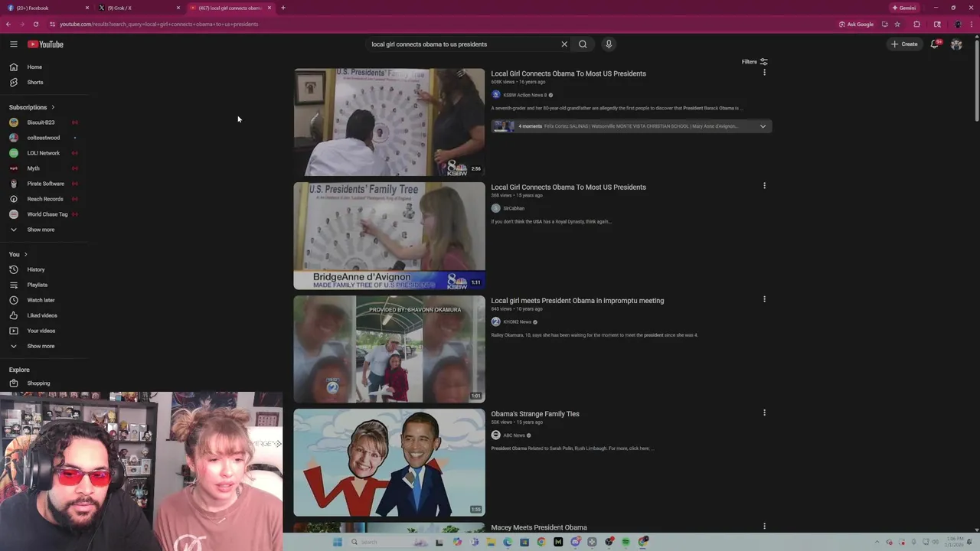Go back in browser history
The height and width of the screenshot is (551, 980).
tap(8, 24)
